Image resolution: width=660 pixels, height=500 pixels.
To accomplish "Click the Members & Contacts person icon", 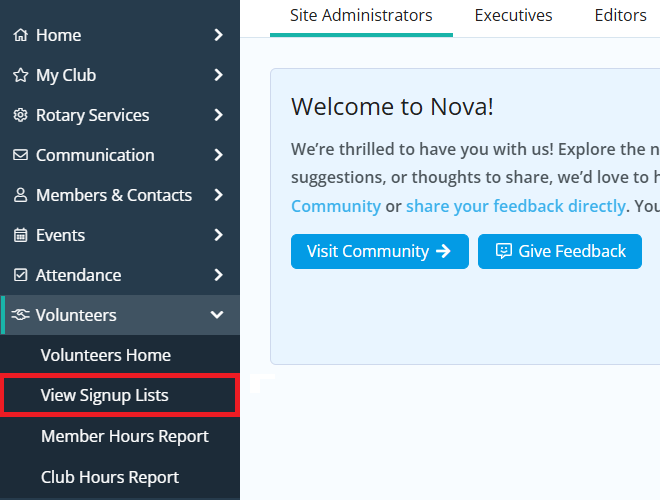I will point(20,195).
